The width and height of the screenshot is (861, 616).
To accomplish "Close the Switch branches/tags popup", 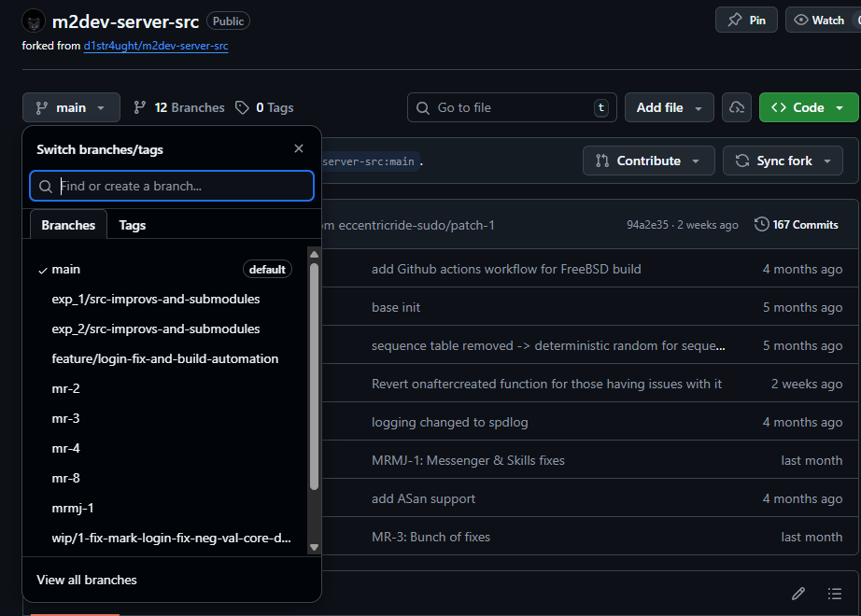I will coord(299,148).
